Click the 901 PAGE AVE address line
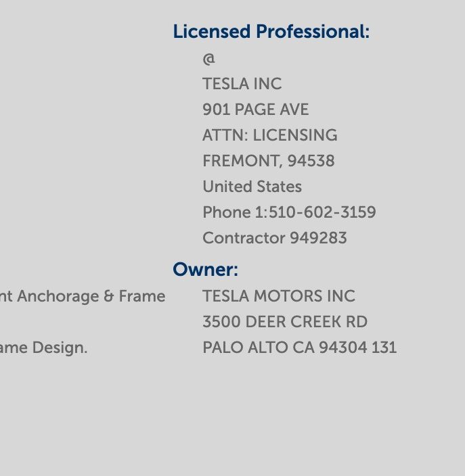 [256, 110]
